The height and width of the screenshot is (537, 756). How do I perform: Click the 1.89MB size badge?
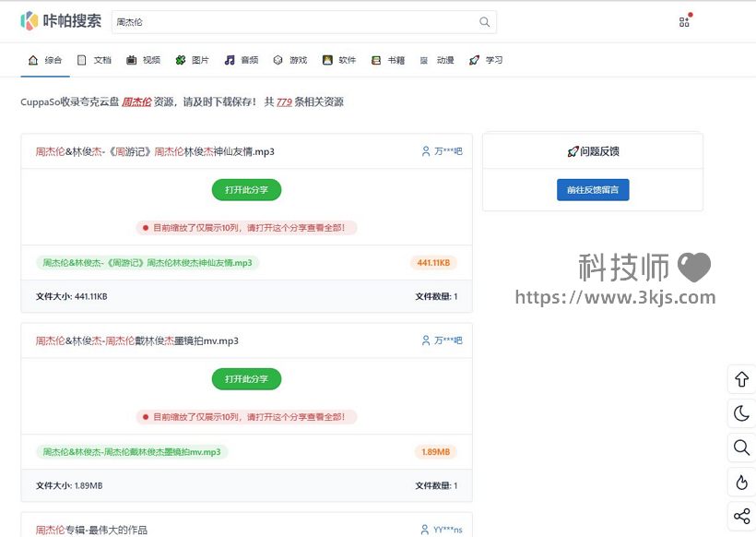click(436, 451)
